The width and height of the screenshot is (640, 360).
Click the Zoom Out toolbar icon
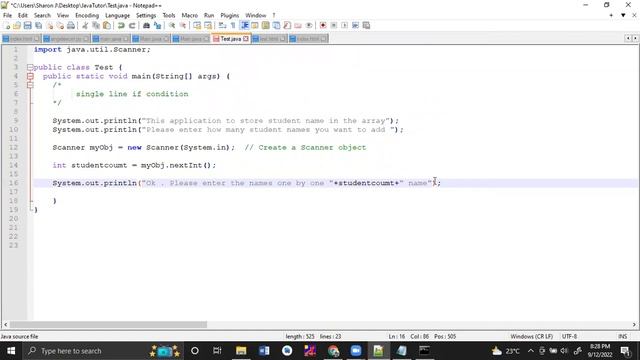point(183,25)
